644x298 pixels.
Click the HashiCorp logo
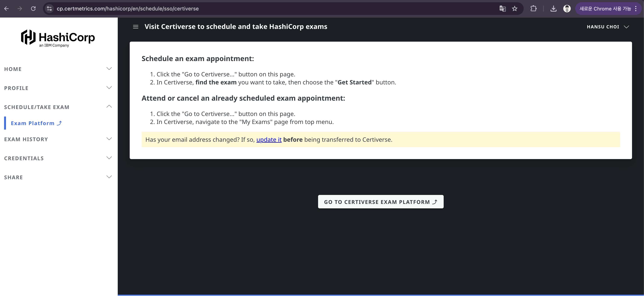coord(58,38)
